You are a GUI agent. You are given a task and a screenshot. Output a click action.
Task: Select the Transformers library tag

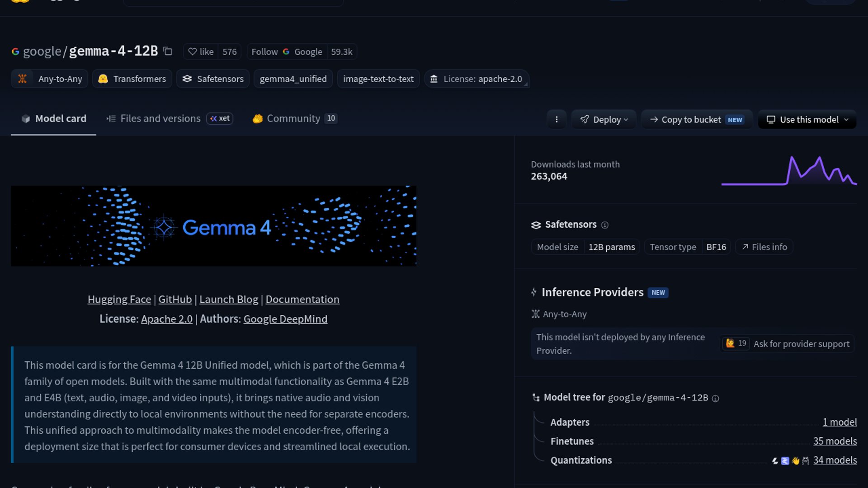[132, 79]
